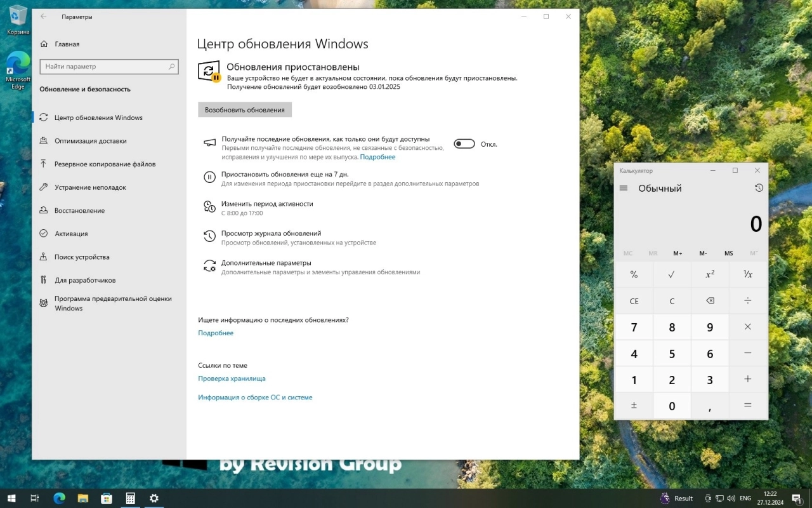The width and height of the screenshot is (812, 508).
Task: Click the percent key in Calculator
Action: [634, 274]
